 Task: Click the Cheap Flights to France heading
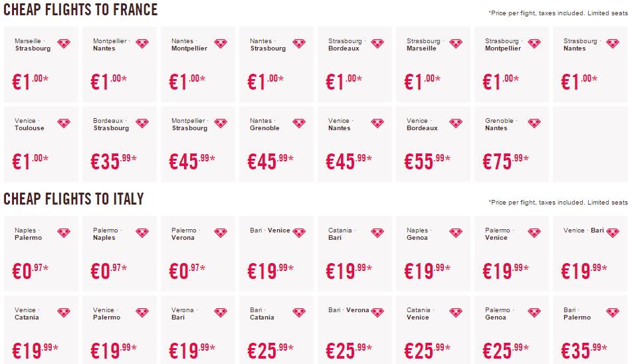pyautogui.click(x=80, y=10)
